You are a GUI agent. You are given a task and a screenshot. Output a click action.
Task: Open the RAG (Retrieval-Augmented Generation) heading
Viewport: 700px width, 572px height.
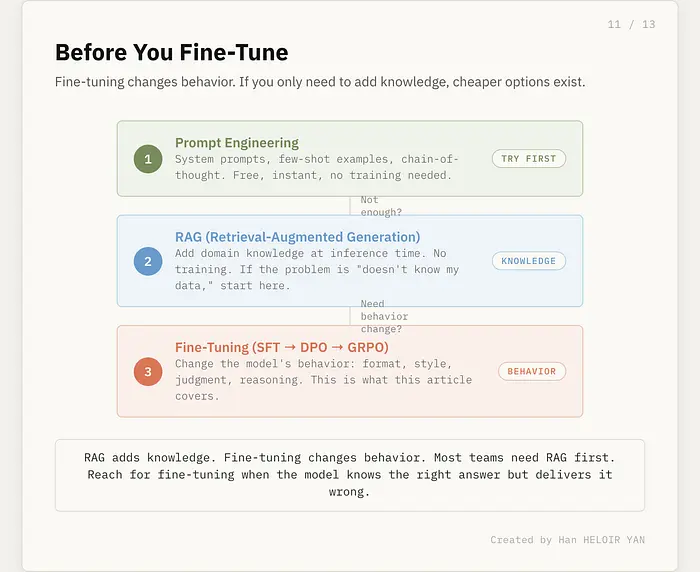tap(297, 237)
